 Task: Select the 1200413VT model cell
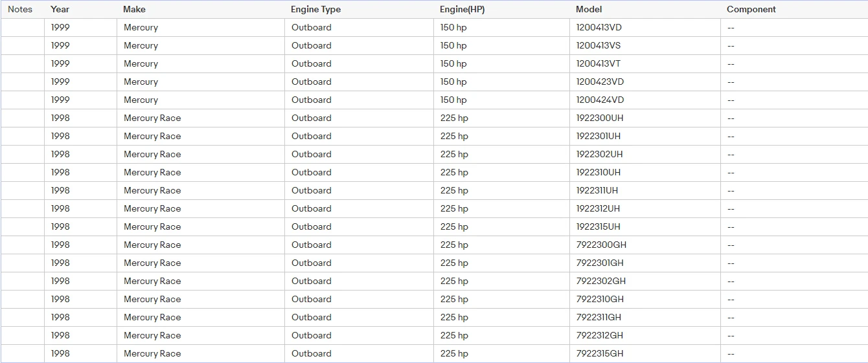tap(599, 64)
